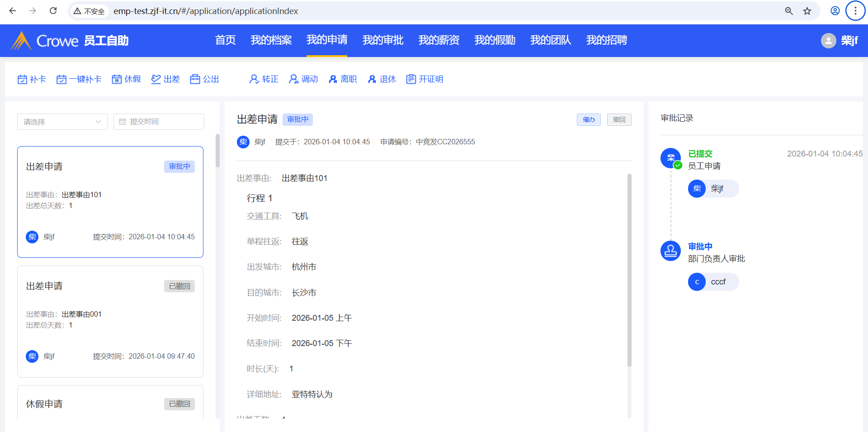The height and width of the screenshot is (432, 868).
Task: Open the 转正 regularization application
Action: tap(254, 79)
